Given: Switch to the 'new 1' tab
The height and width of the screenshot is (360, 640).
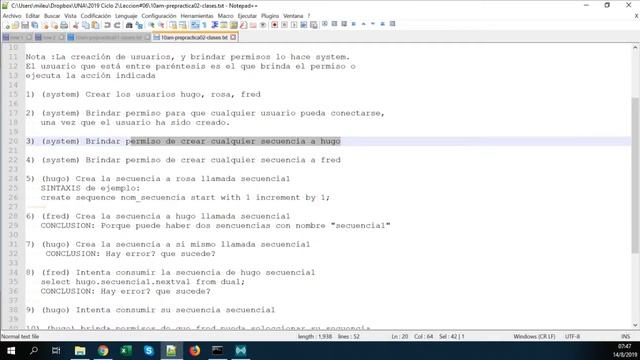Looking at the screenshot, I should [x=17, y=38].
